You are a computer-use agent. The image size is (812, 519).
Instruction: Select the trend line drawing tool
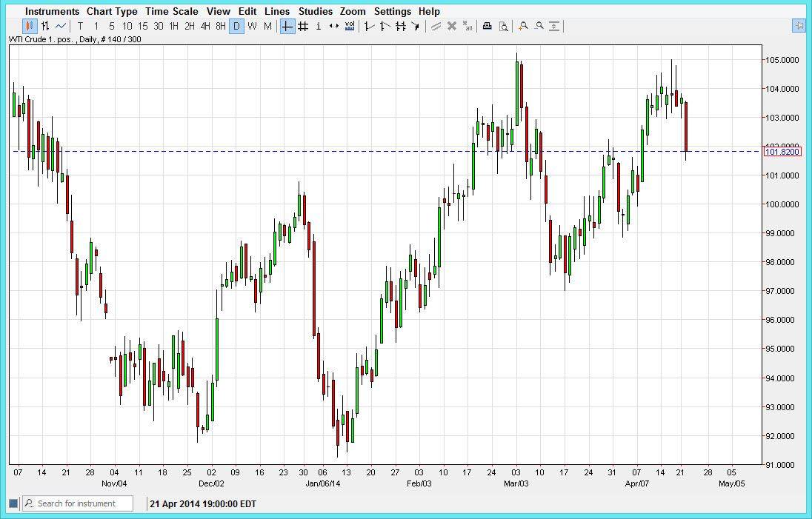tap(369, 26)
